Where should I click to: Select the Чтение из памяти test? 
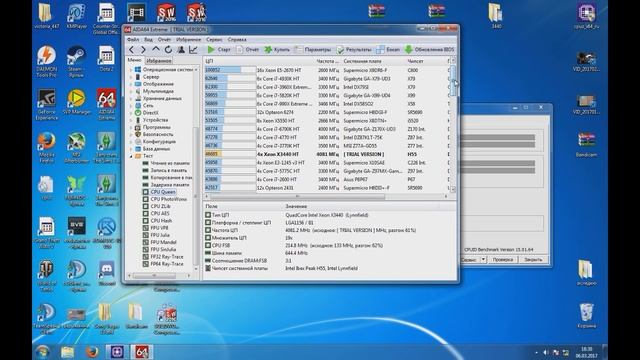(x=170, y=163)
